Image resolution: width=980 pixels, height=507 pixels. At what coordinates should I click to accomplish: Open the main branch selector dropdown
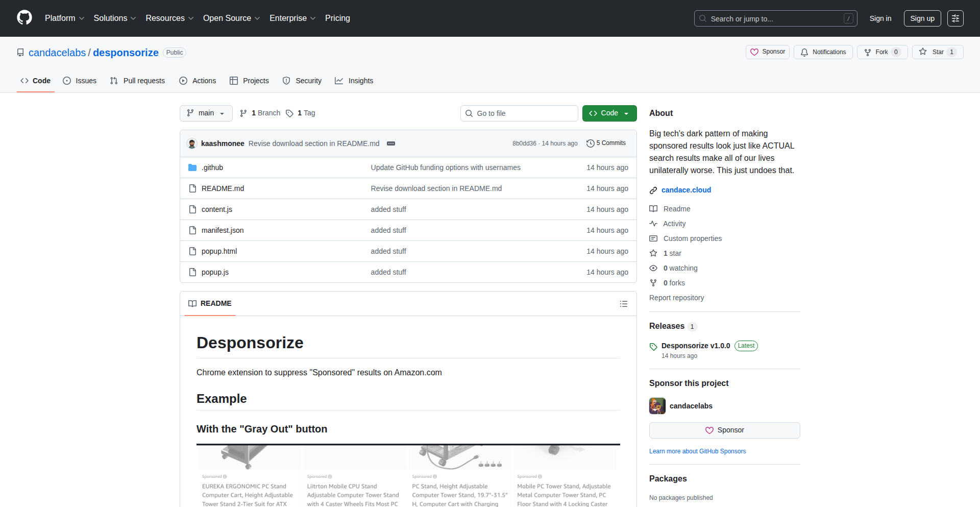tap(206, 113)
